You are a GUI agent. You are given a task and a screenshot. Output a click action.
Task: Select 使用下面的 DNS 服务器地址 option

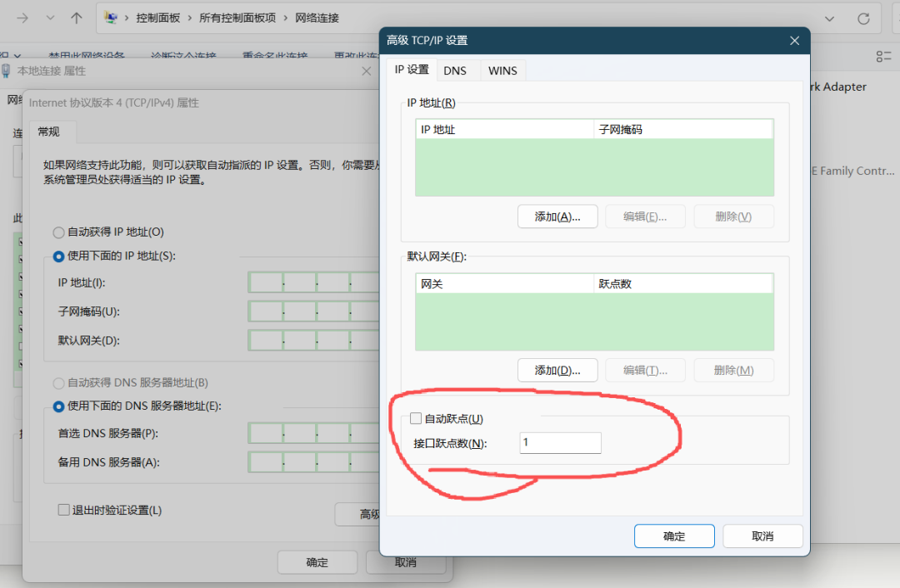coord(58,406)
